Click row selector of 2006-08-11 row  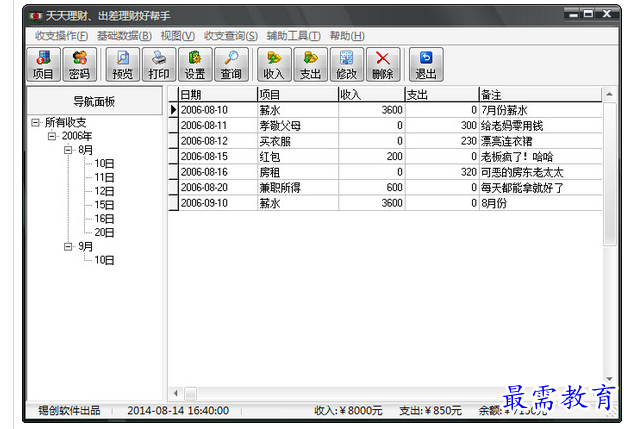pyautogui.click(x=174, y=126)
